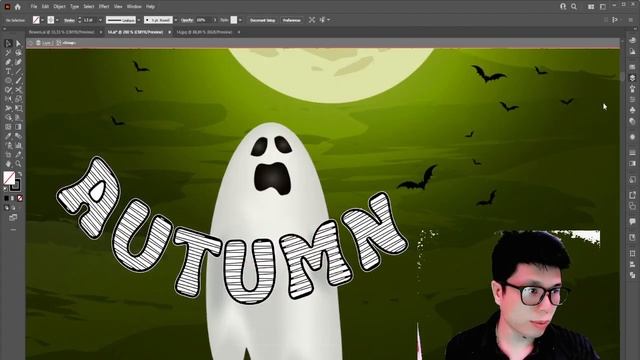The image size is (640, 360).
Task: Expand the Opacity slider arrow
Action: click(x=215, y=20)
